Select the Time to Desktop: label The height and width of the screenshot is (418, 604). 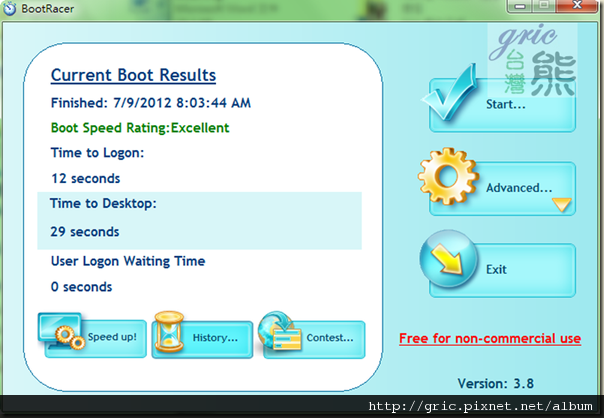(x=103, y=204)
